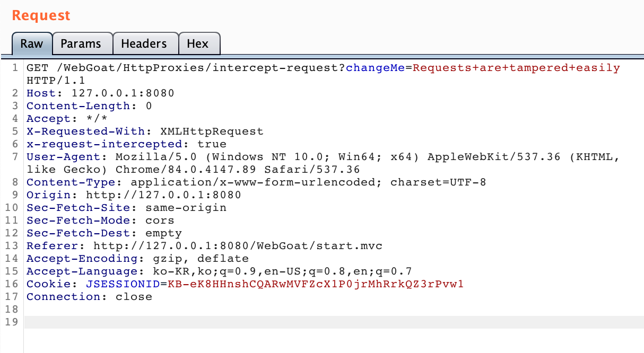The width and height of the screenshot is (644, 353).
Task: Select the Host header line
Action: [101, 93]
